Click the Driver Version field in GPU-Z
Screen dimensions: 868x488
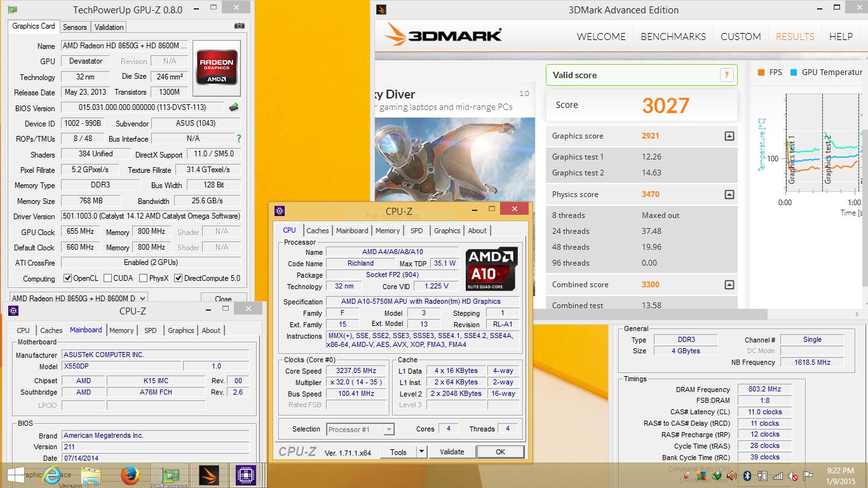click(x=151, y=216)
